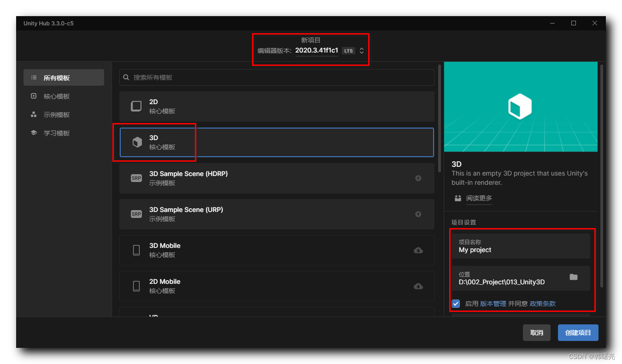Click the Core Templates sidebar icon
The image size is (622, 364).
click(33, 96)
